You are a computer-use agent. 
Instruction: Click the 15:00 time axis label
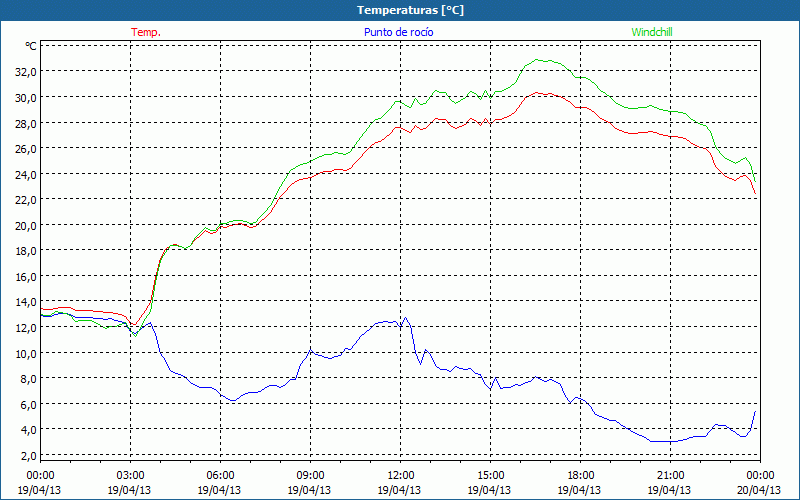click(x=490, y=475)
